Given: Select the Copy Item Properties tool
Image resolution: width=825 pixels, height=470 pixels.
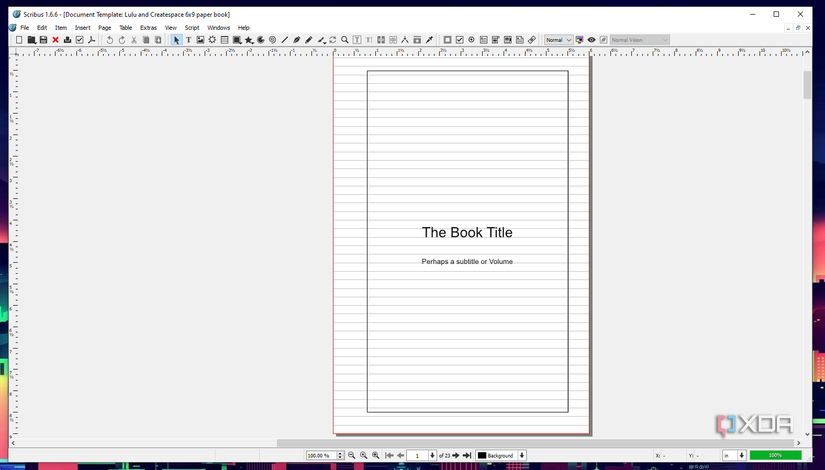Looking at the screenshot, I should [x=417, y=40].
